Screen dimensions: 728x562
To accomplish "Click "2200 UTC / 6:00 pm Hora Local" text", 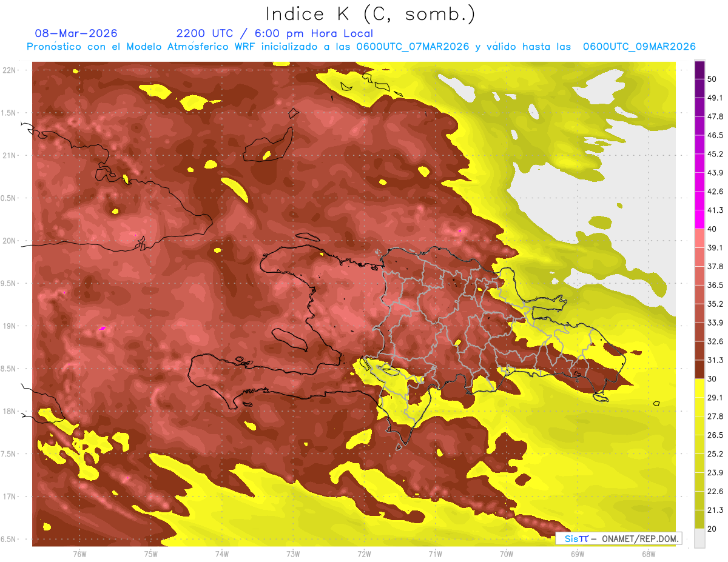I will pos(275,33).
